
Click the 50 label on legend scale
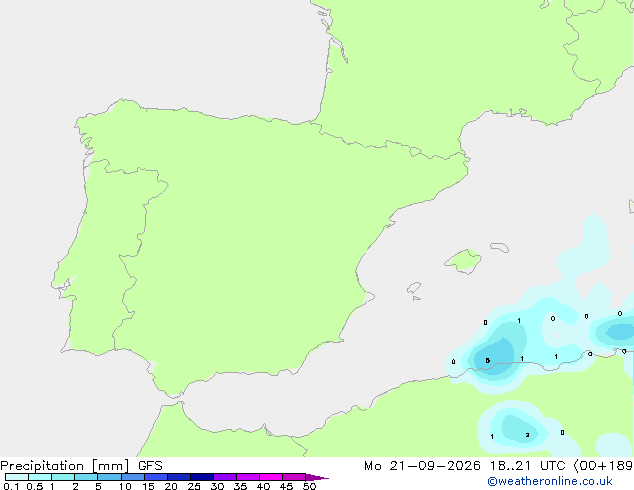pos(309,486)
